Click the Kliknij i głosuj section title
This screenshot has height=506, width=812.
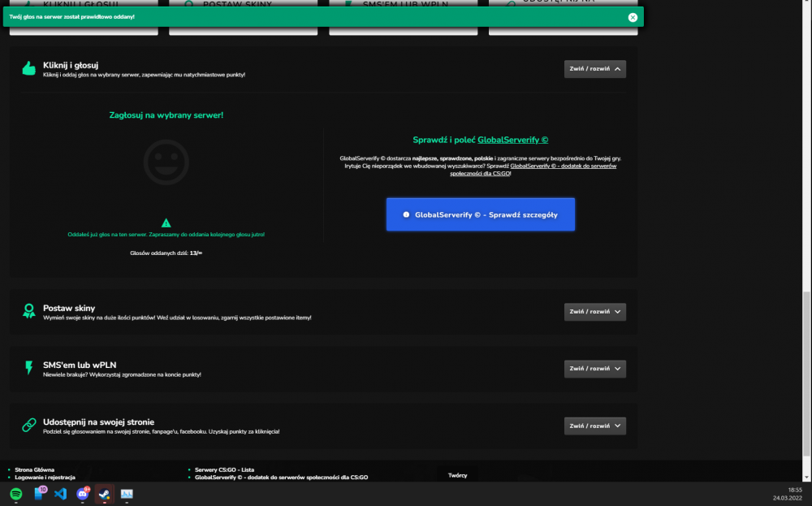click(x=71, y=65)
